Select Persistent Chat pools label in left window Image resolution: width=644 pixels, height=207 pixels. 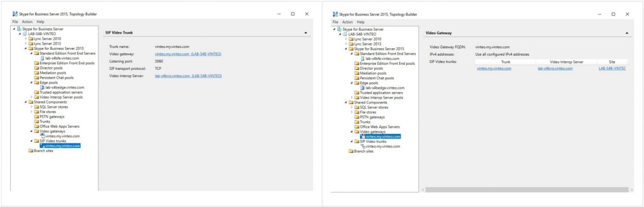(x=57, y=78)
